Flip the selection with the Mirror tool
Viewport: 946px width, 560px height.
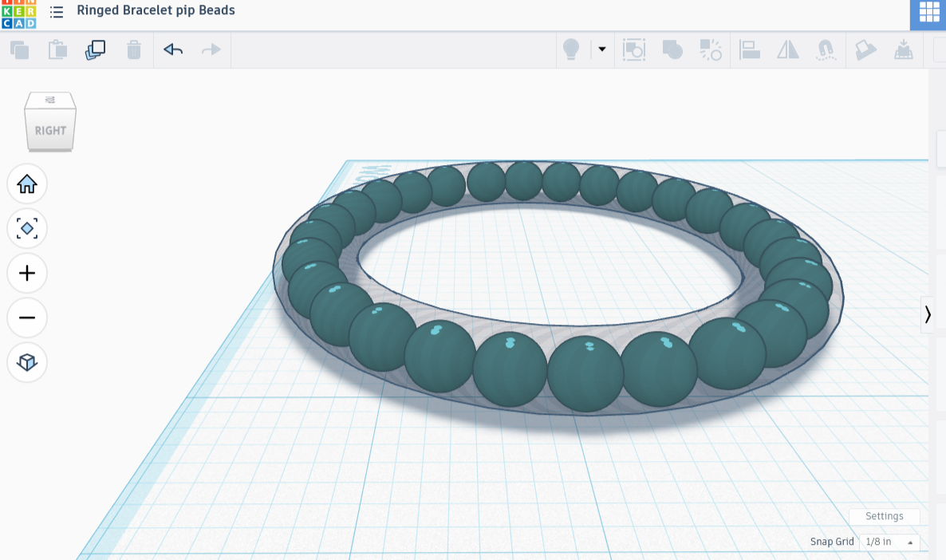click(x=788, y=49)
